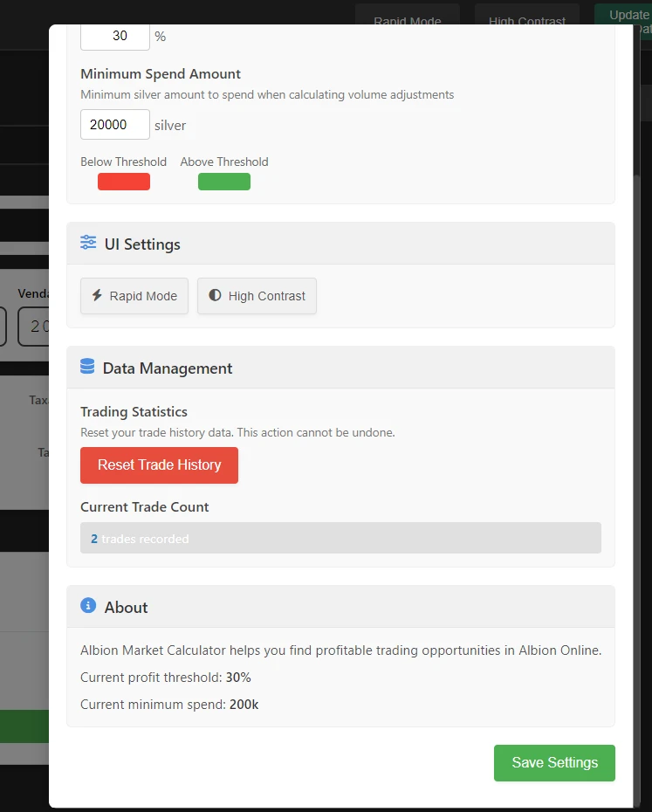The width and height of the screenshot is (652, 812).
Task: Toggle Rapid Mode in the top header bar
Action: coord(407,17)
